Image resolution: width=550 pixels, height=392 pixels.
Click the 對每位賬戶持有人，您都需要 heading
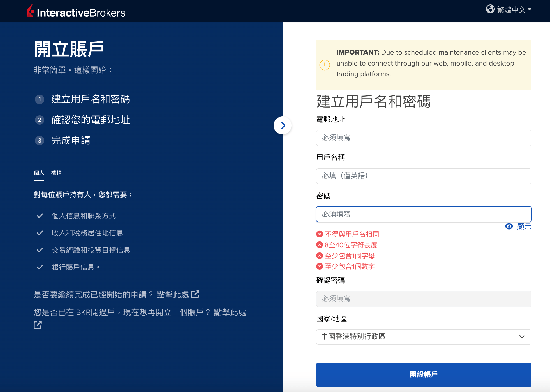coord(83,195)
